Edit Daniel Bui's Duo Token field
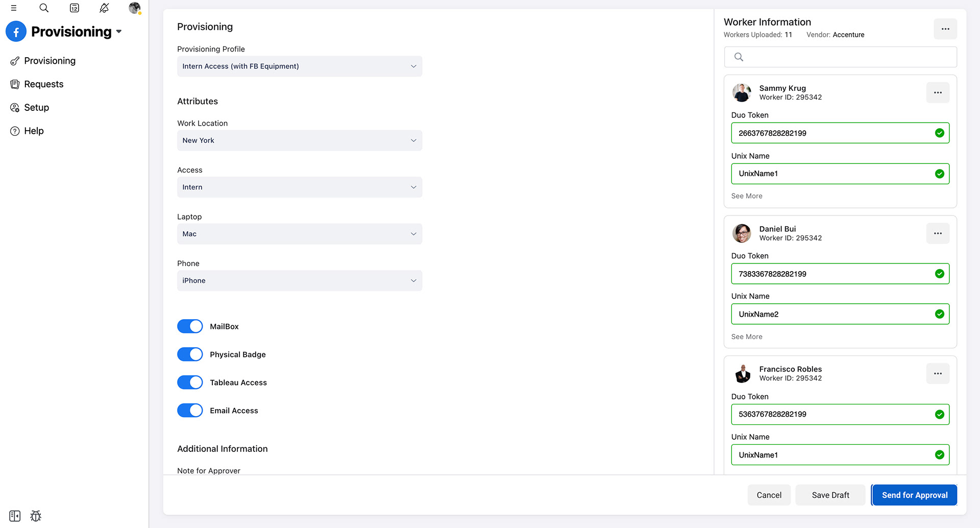Image resolution: width=980 pixels, height=528 pixels. coord(840,274)
